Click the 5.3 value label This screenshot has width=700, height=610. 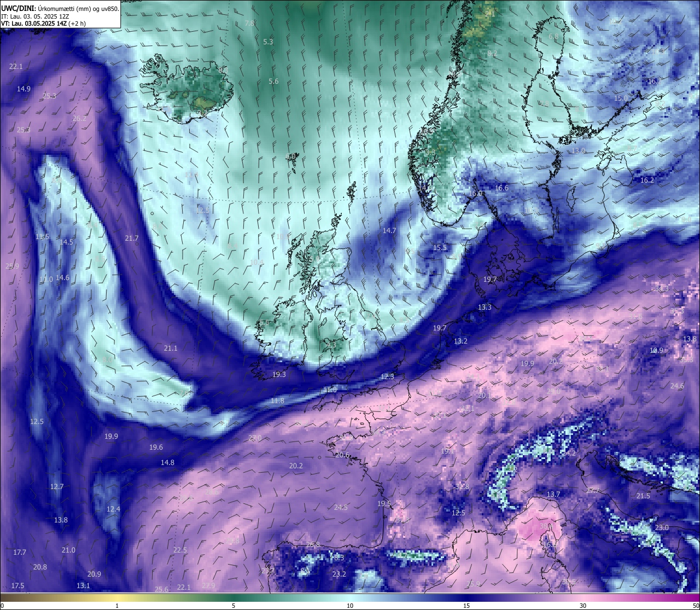point(268,42)
